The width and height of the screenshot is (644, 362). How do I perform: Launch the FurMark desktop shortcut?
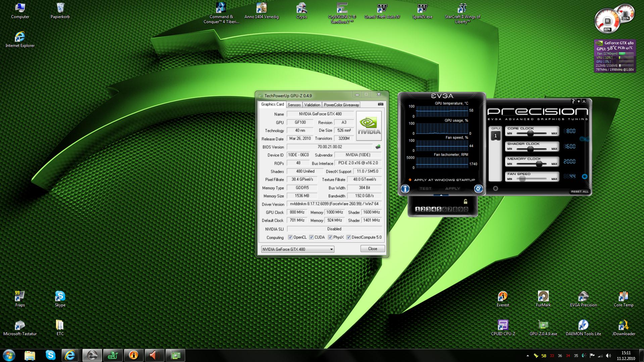tap(543, 299)
